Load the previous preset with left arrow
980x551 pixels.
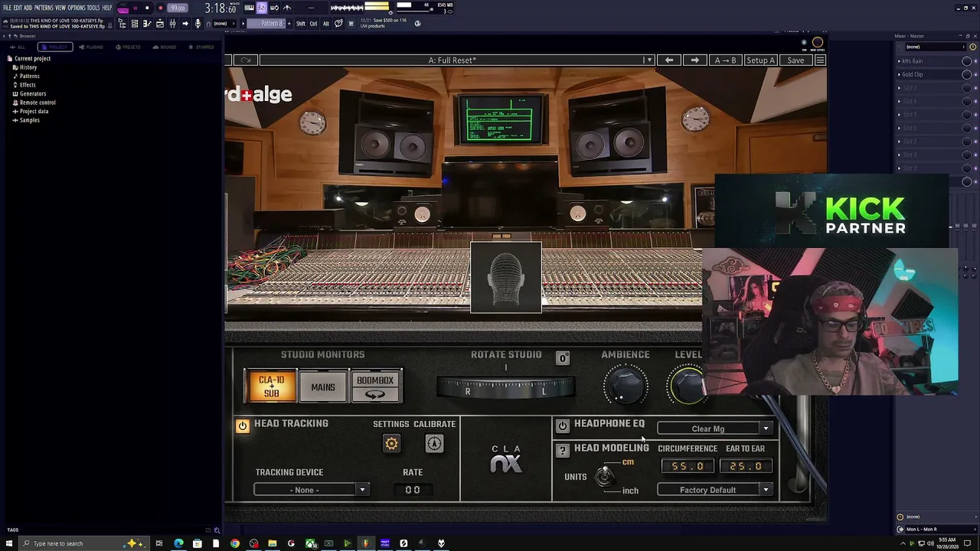669,60
